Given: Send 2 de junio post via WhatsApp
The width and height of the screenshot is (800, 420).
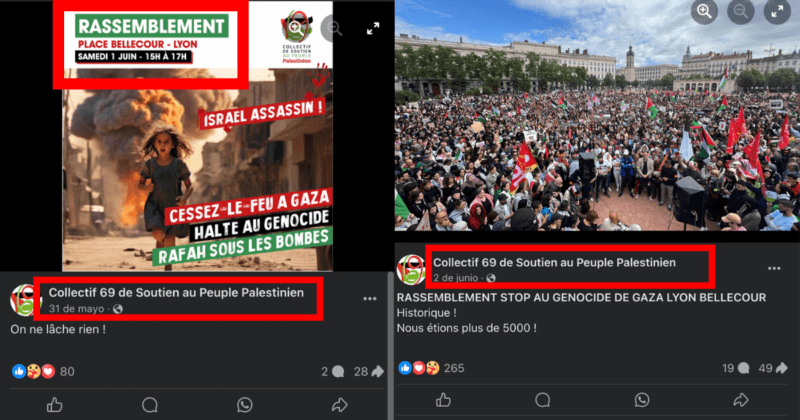Looking at the screenshot, I should coord(642,400).
